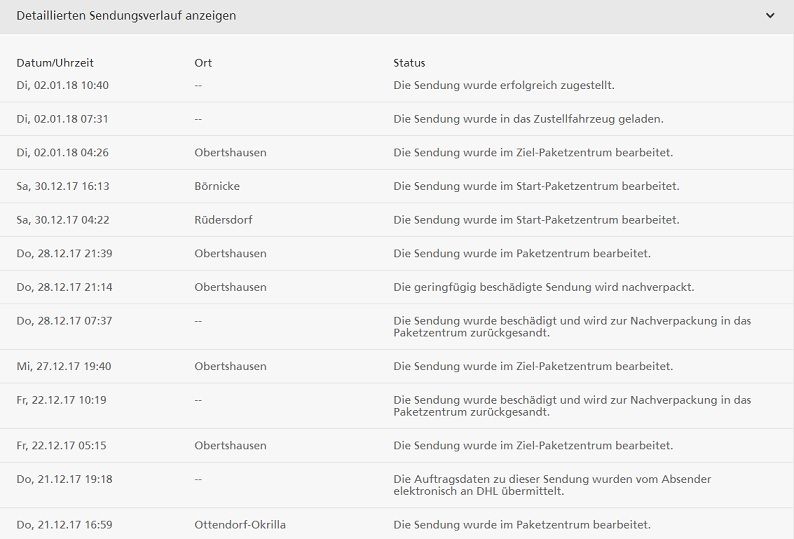Click the timestamp Di, 02.01.18 10:40
This screenshot has height=539, width=794.
tap(62, 85)
